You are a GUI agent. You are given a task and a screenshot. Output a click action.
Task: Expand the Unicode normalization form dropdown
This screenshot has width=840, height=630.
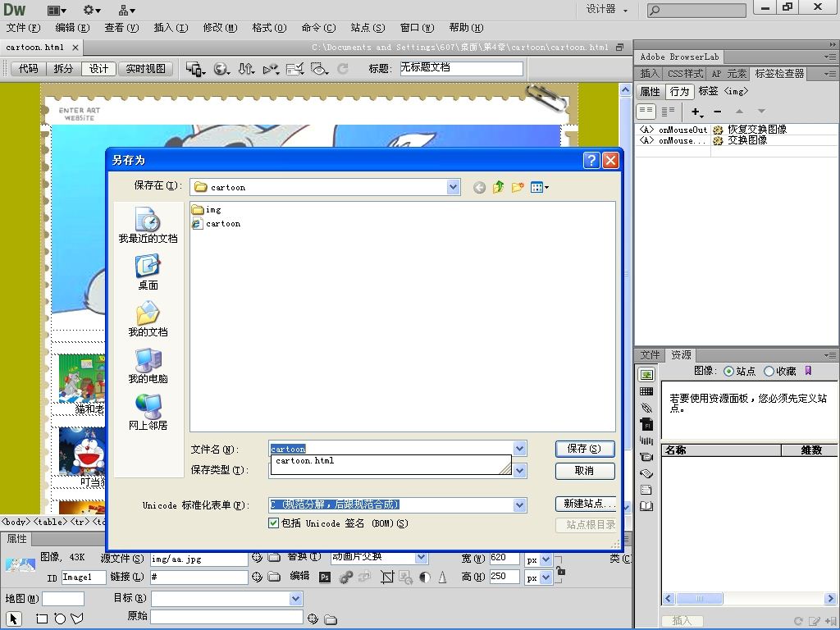click(519, 505)
